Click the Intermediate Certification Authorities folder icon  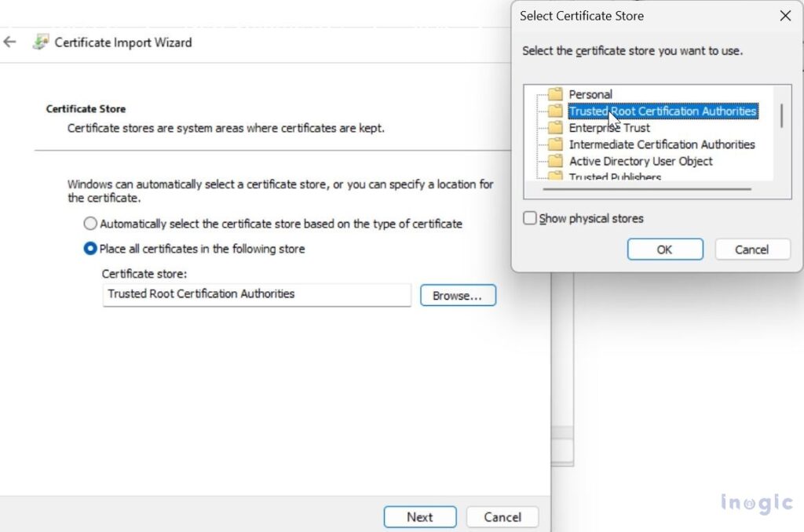point(555,144)
